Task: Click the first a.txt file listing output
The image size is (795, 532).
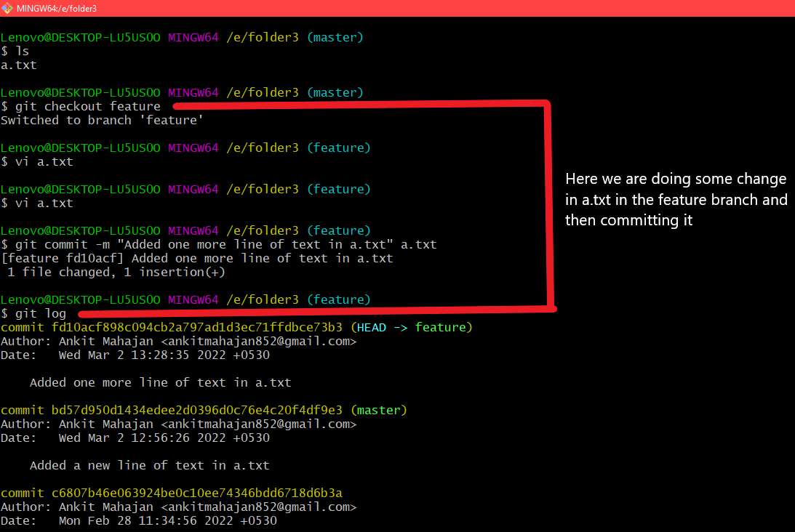Action: (18, 65)
